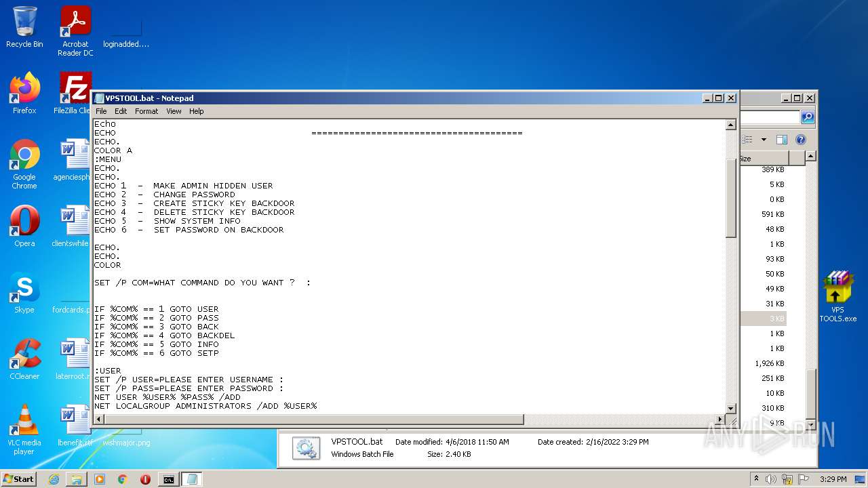
Task: Switch to the command prompt taskbar item
Action: [x=168, y=479]
